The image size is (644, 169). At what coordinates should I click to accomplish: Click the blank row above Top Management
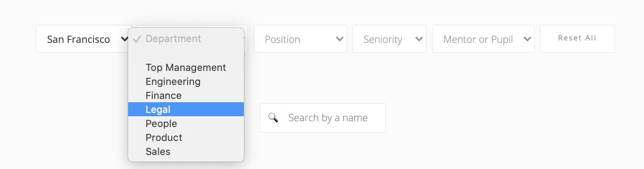click(186, 53)
